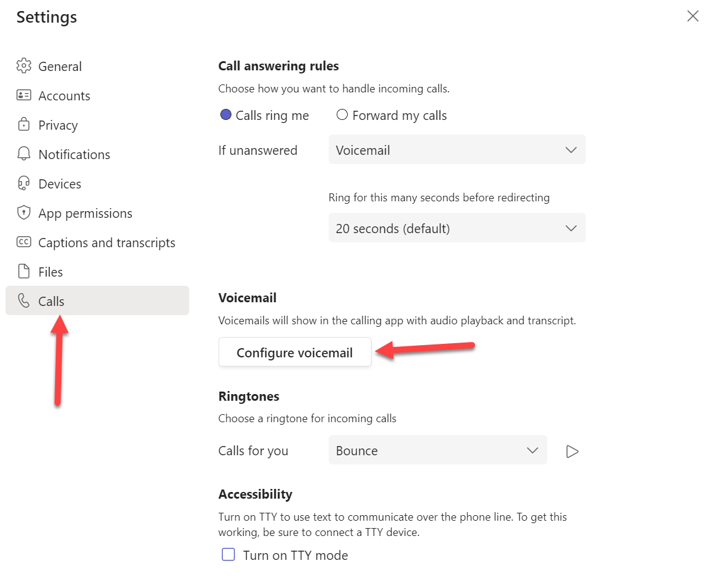The height and width of the screenshot is (588, 704).
Task: Click the Devices headset icon
Action: pyautogui.click(x=24, y=184)
